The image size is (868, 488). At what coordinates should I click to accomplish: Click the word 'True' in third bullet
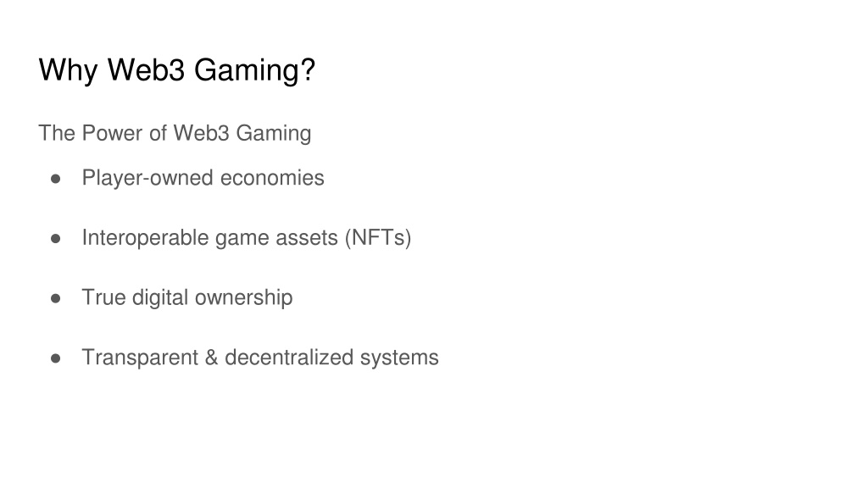(x=103, y=297)
